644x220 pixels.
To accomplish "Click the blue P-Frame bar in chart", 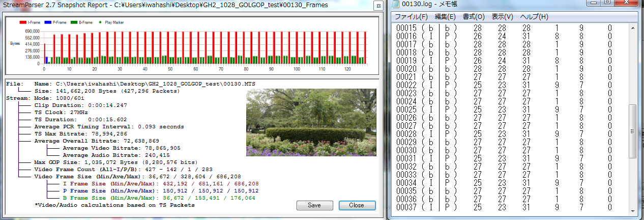I will point(47,60).
